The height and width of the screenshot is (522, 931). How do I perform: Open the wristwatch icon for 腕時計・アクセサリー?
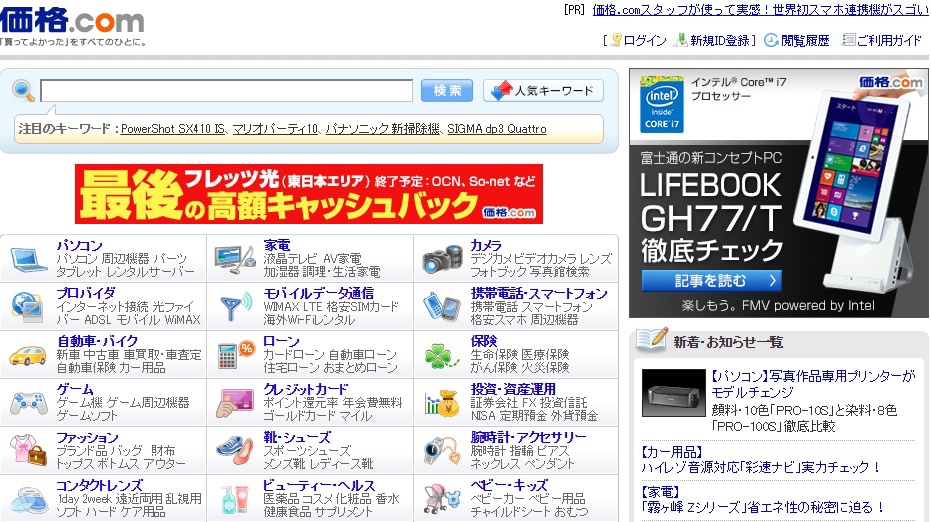(x=442, y=451)
